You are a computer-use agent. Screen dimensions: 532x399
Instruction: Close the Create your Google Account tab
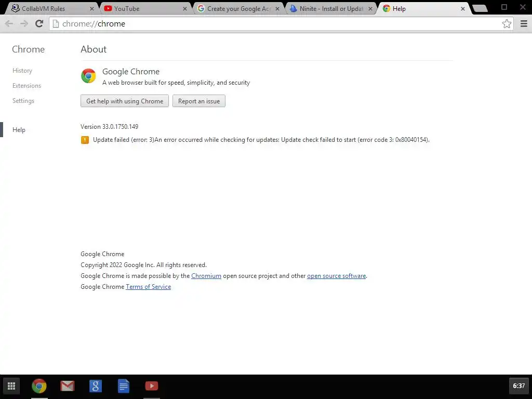pyautogui.click(x=277, y=9)
